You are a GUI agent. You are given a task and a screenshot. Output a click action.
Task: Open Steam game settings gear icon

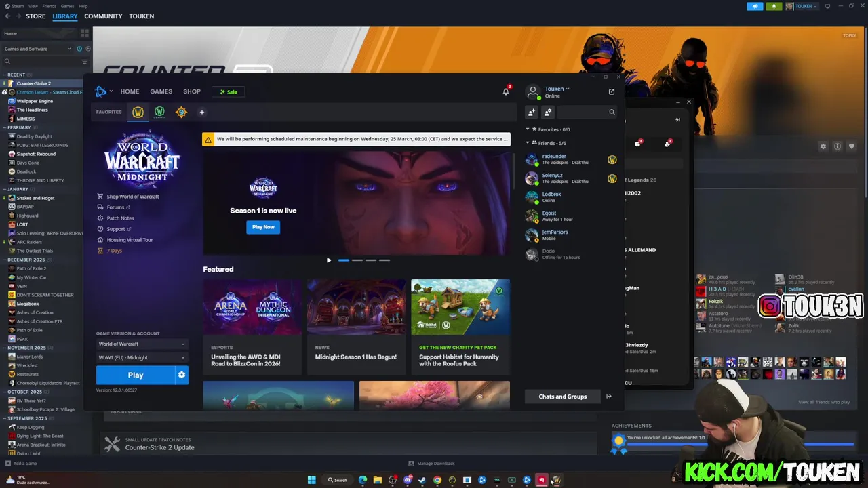[x=823, y=146]
